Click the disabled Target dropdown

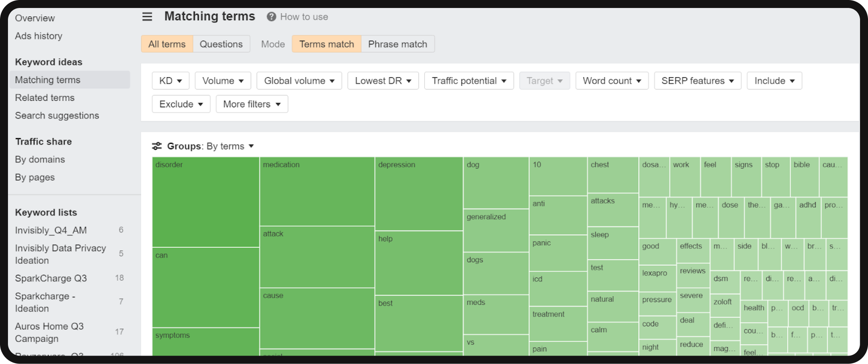click(x=545, y=81)
